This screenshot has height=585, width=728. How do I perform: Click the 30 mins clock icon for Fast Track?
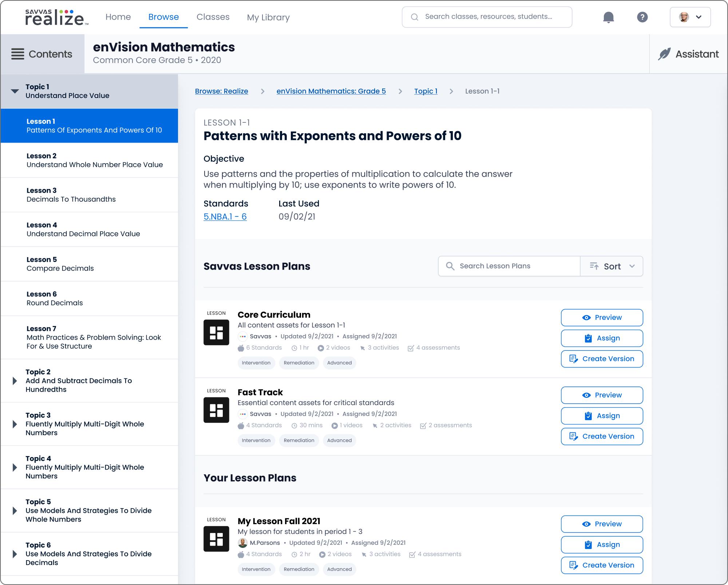coord(294,425)
